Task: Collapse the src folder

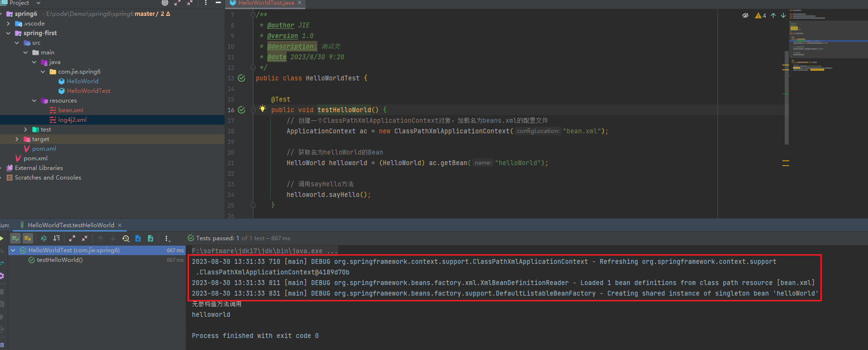Action: (17, 43)
